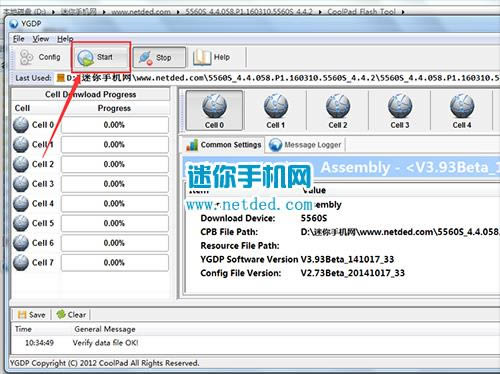The image size is (500, 374).
Task: Click the Download Device value 5560S
Action: [x=314, y=218]
